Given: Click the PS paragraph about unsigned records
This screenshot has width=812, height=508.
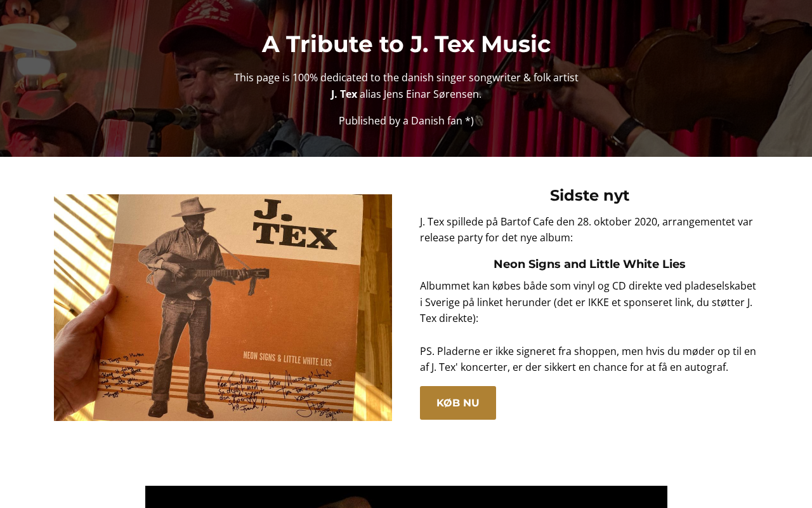Looking at the screenshot, I should click(x=588, y=359).
